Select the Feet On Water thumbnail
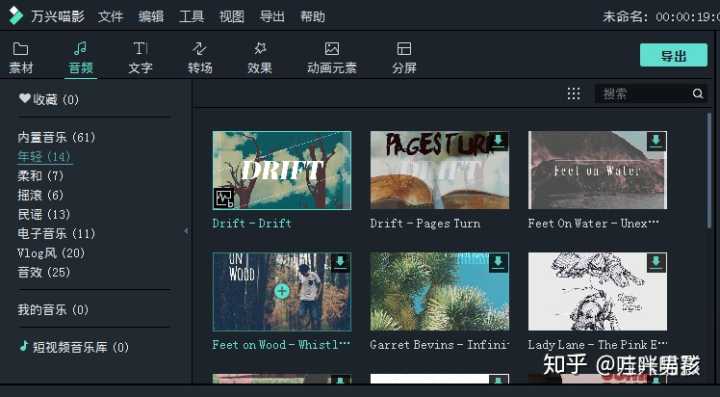The width and height of the screenshot is (720, 397). pos(597,170)
